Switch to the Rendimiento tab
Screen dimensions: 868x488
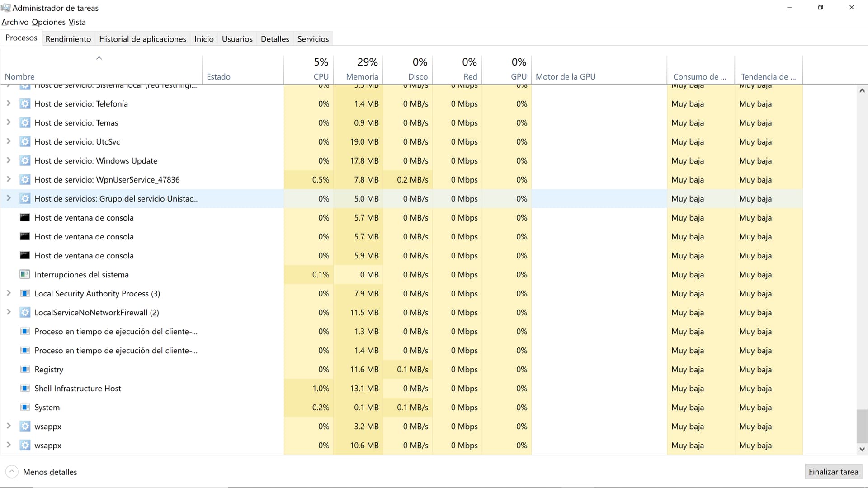tap(68, 39)
